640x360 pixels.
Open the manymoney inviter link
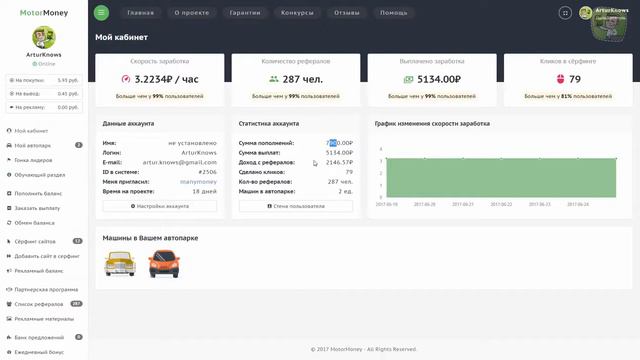[198, 182]
